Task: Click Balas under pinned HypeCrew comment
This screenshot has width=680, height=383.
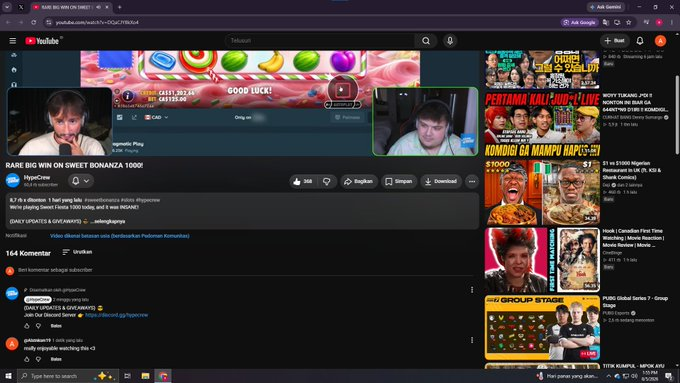Action: [56, 326]
